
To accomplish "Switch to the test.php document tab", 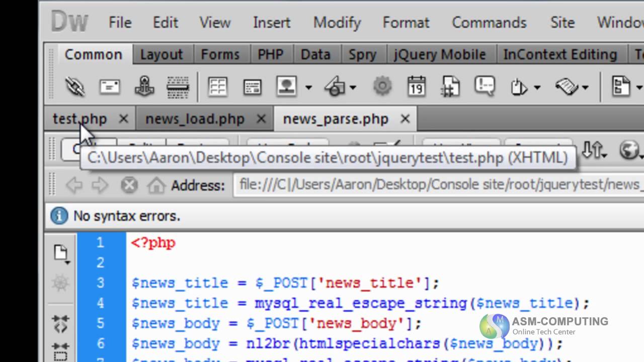I will click(x=79, y=119).
